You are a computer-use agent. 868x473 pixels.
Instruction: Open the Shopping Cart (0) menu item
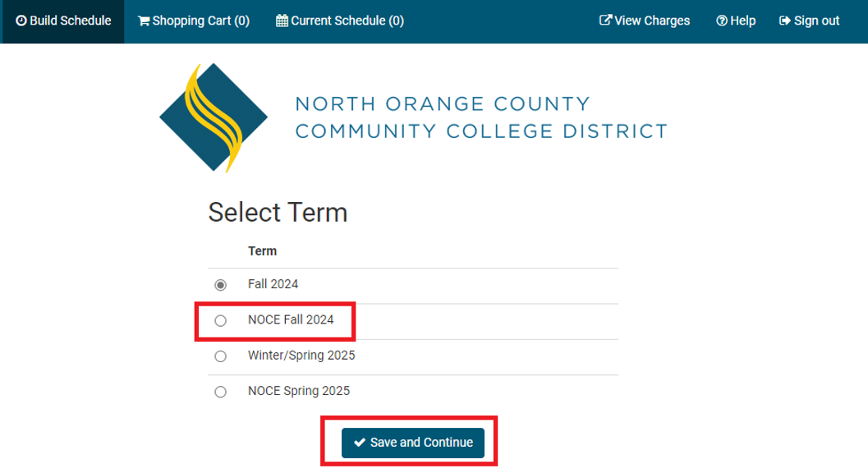[x=194, y=21]
